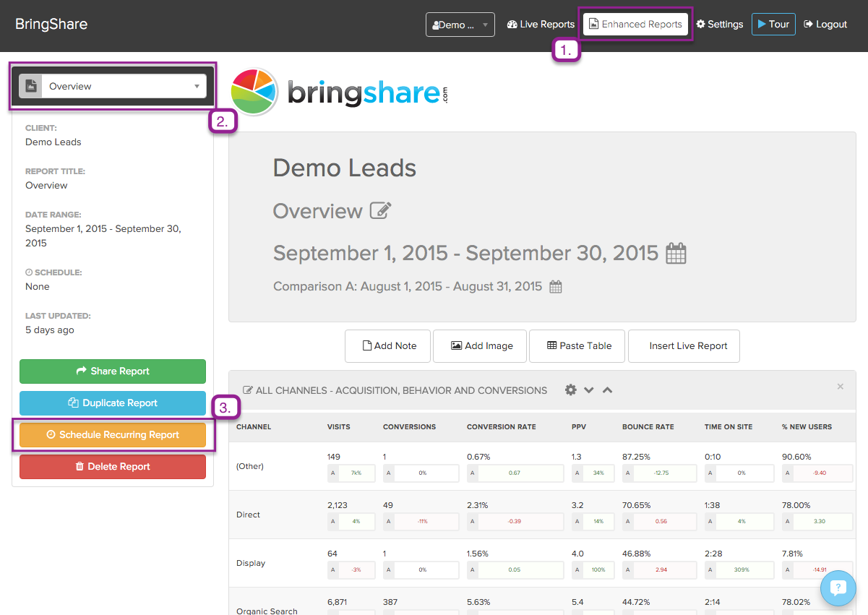Open the calendar icon beside the September date range
The height and width of the screenshot is (615, 868).
(676, 254)
